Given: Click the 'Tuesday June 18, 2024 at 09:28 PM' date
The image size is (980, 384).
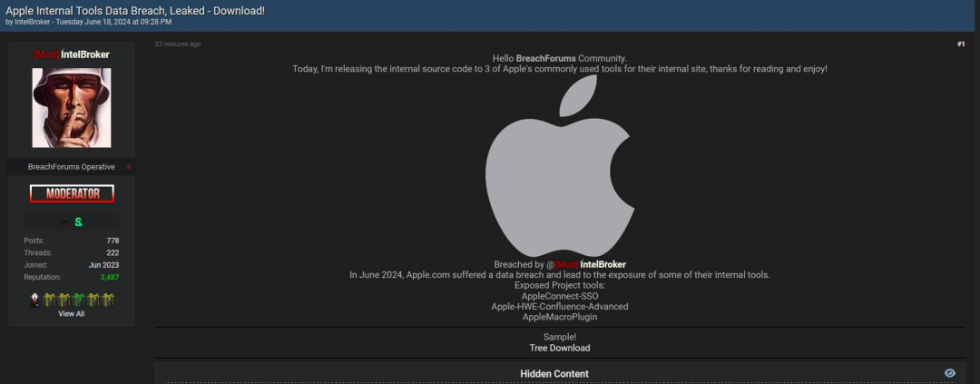Looking at the screenshot, I should pyautogui.click(x=113, y=22).
